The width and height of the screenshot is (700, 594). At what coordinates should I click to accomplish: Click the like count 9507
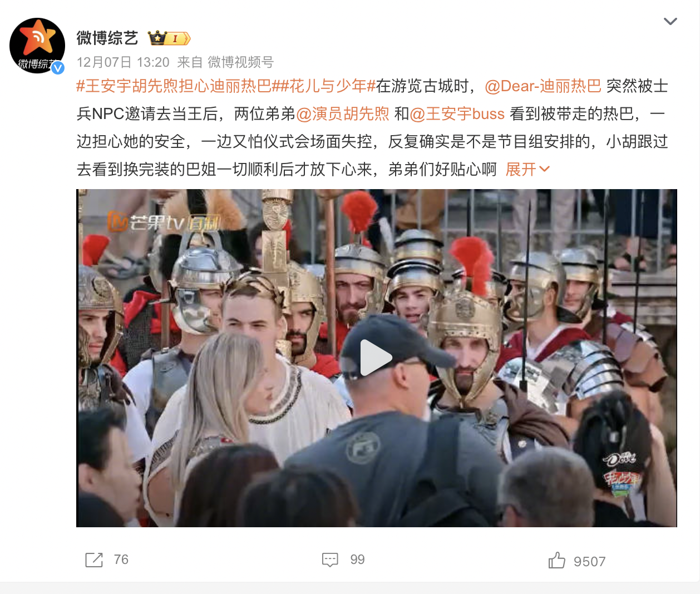[x=589, y=562]
